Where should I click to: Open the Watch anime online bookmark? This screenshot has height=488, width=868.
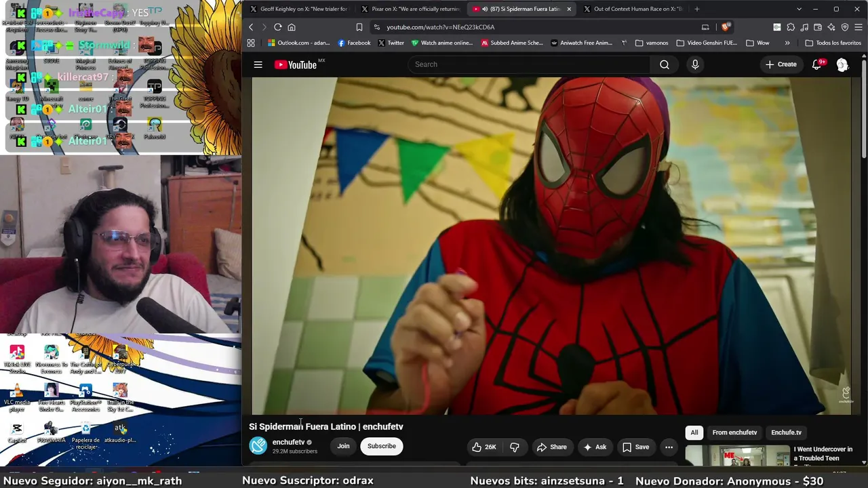pos(441,43)
